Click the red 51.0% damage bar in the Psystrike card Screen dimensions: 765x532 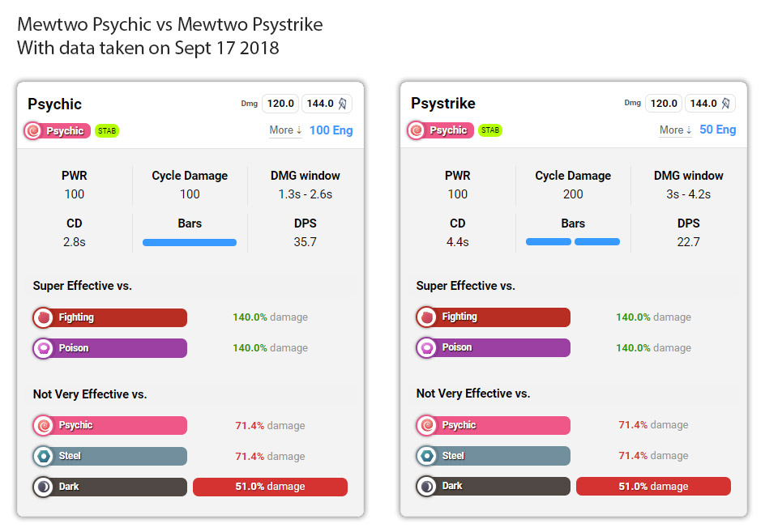coord(653,486)
